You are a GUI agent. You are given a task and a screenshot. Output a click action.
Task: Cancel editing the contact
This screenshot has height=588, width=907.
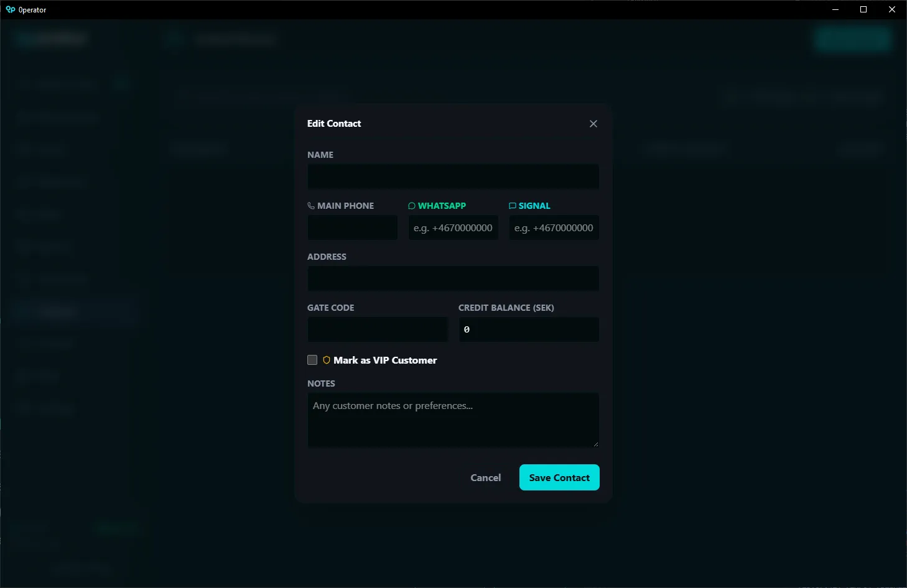[485, 477]
